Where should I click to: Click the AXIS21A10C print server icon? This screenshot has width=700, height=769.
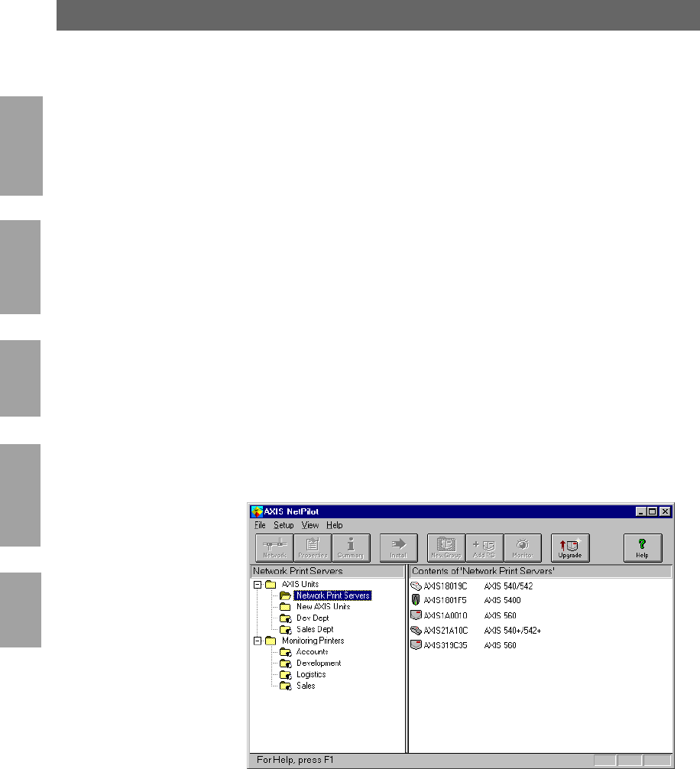(416, 630)
